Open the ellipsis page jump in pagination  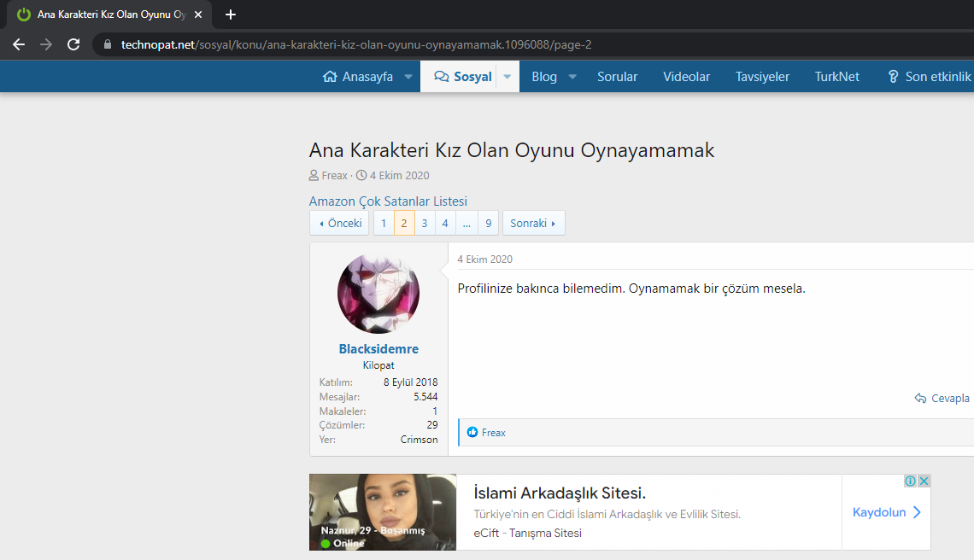tap(466, 223)
